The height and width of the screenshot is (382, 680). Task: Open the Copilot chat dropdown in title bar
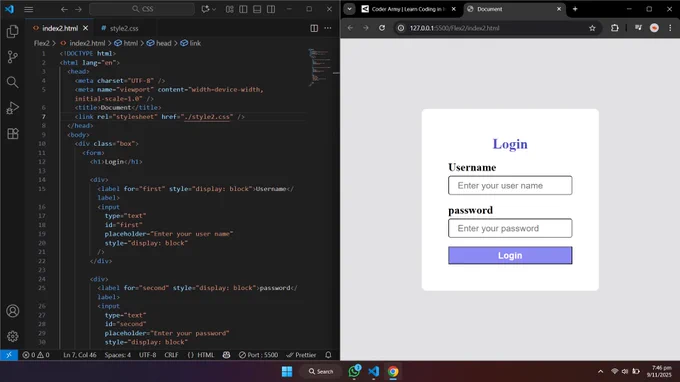[209, 9]
